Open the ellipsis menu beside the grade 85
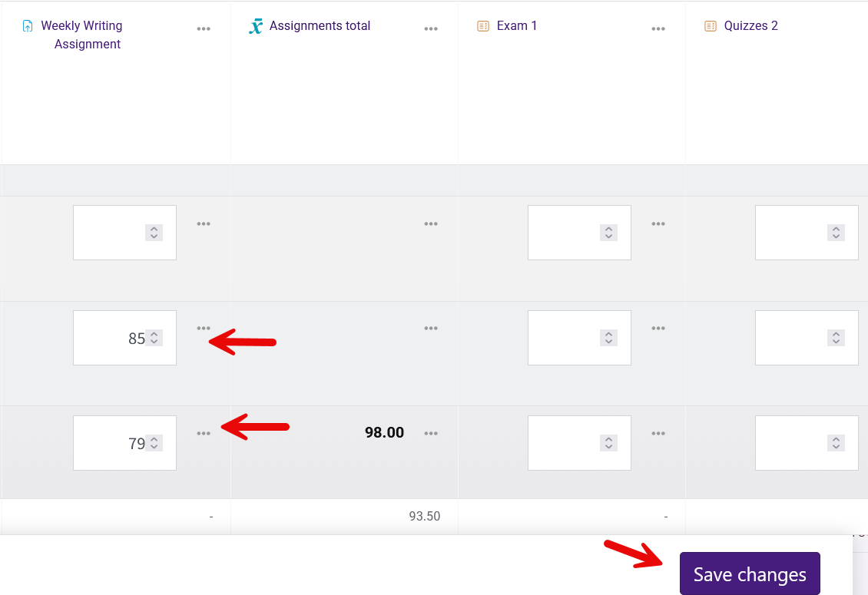 (204, 328)
